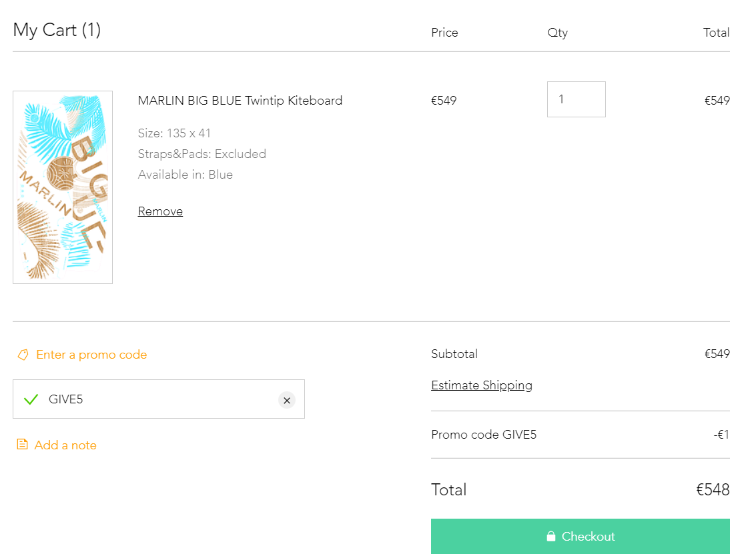Click the Price column header
Image resolution: width=756 pixels, height=558 pixels.
[x=444, y=33]
